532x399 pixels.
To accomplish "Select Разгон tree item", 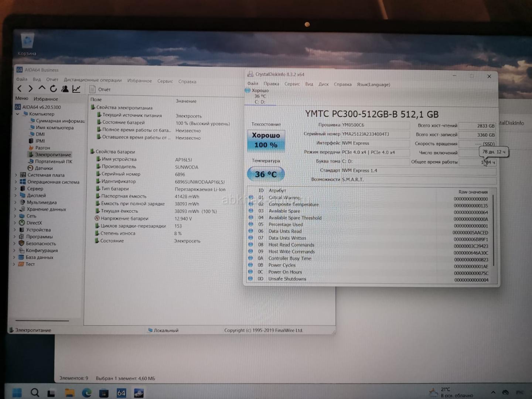I will tap(39, 148).
